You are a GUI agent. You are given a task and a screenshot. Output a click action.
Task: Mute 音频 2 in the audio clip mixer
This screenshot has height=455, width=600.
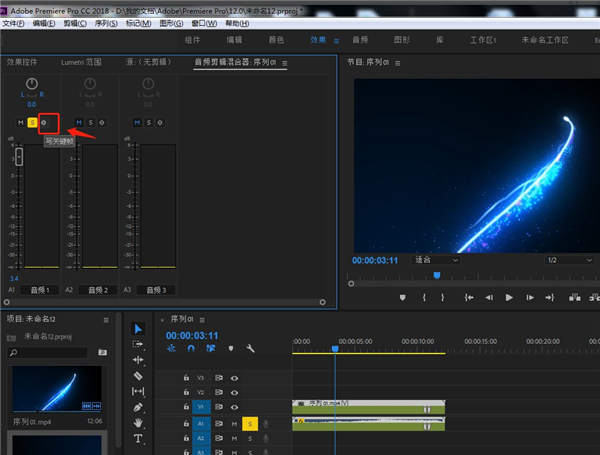coord(77,123)
